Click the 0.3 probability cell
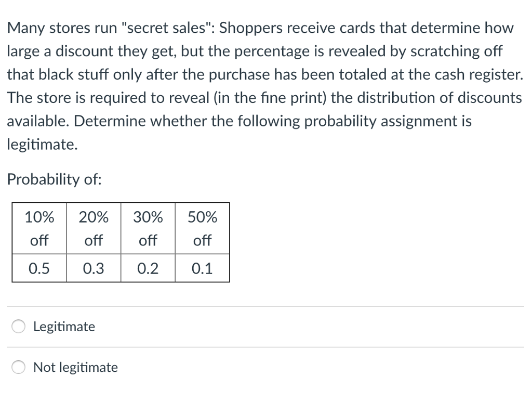Screen dimensions: 532x403 pyautogui.click(x=94, y=268)
